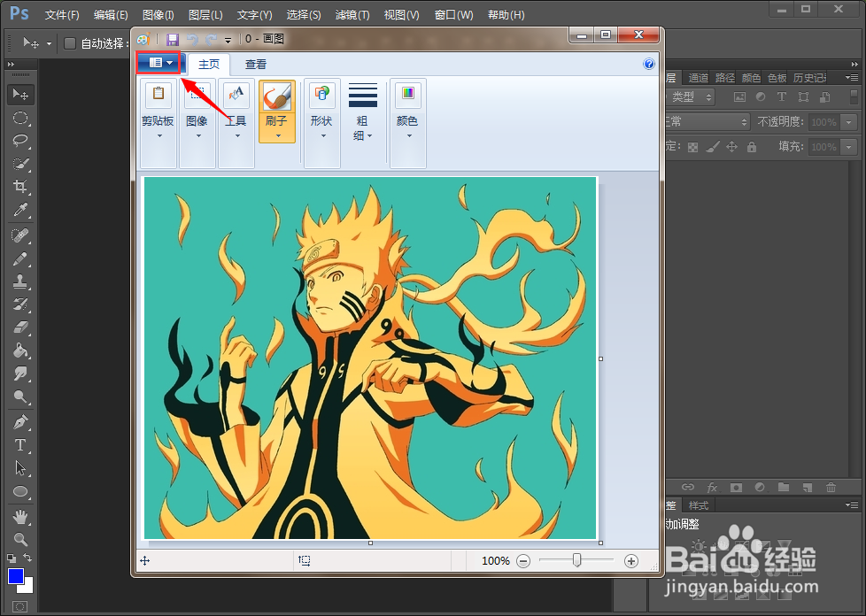This screenshot has width=866, height=616.
Task: Switch to the 查看 tab in Paint
Action: coord(256,65)
